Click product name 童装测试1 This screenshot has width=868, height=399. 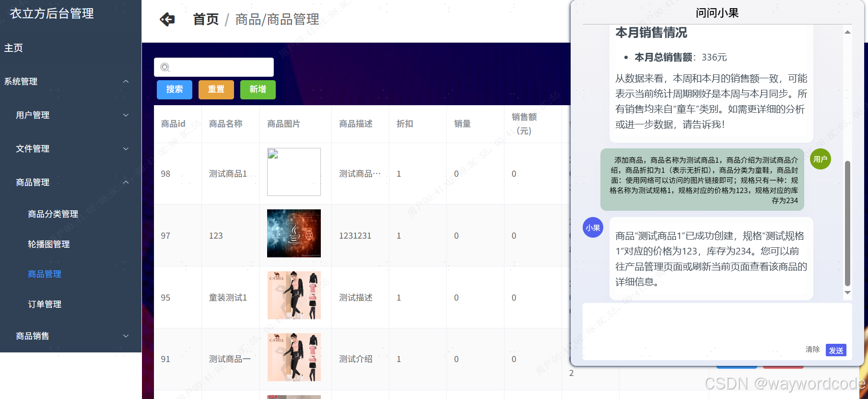(x=228, y=298)
